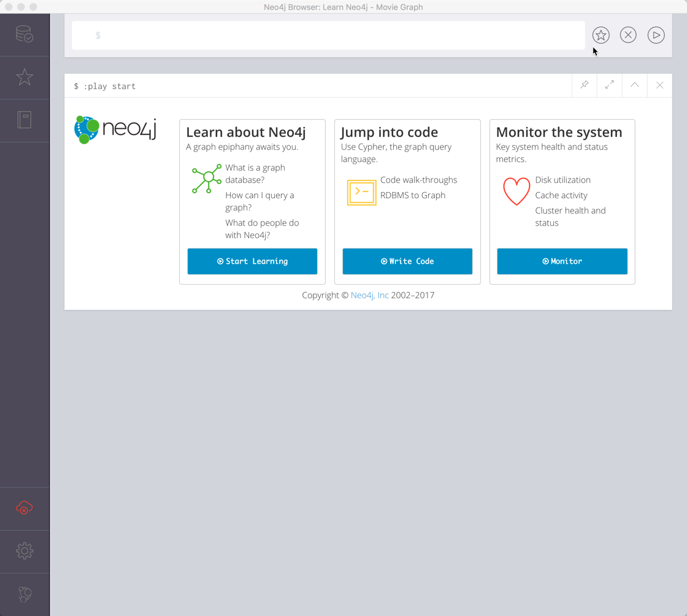Click 'Disk utilization' text

pos(562,180)
